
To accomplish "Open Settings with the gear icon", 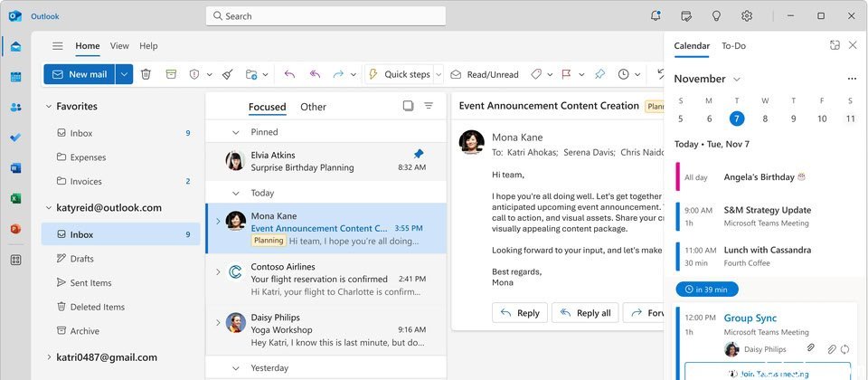I will [747, 15].
